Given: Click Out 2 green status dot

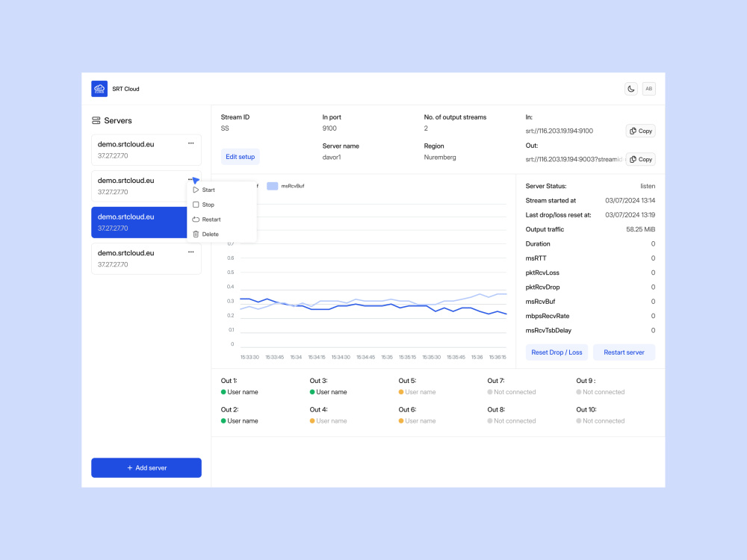Looking at the screenshot, I should [x=223, y=421].
